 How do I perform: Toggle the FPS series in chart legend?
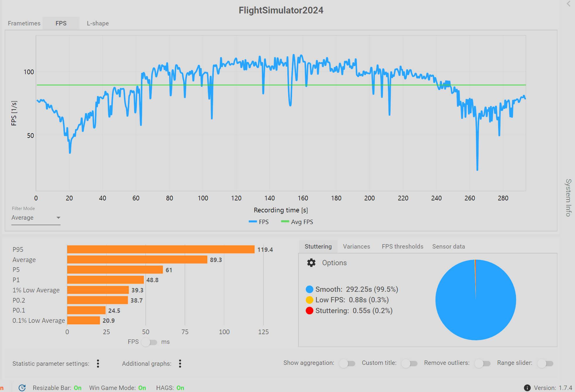click(x=259, y=222)
